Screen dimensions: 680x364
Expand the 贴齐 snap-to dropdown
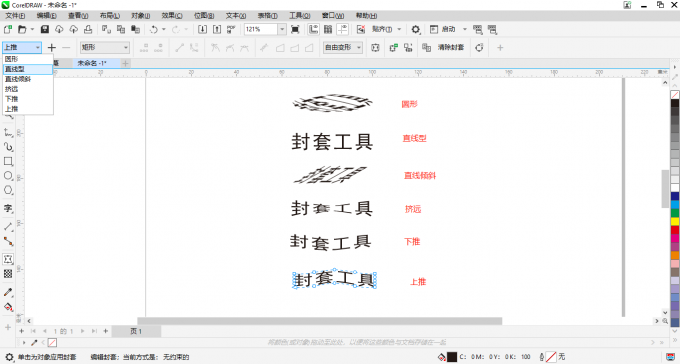[399, 30]
